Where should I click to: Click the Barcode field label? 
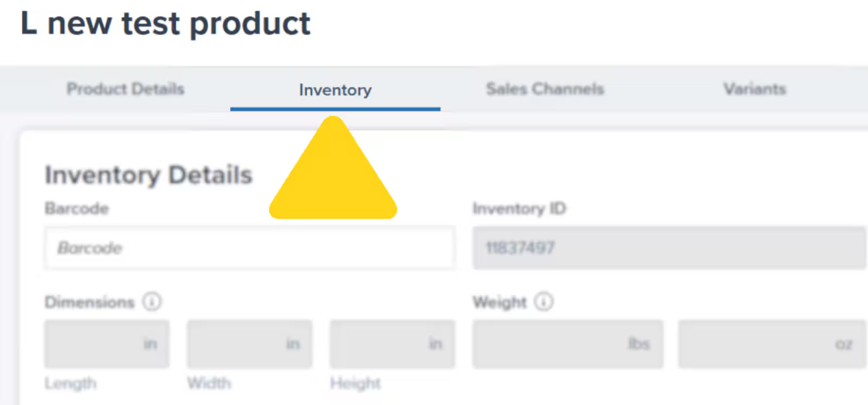pos(77,209)
